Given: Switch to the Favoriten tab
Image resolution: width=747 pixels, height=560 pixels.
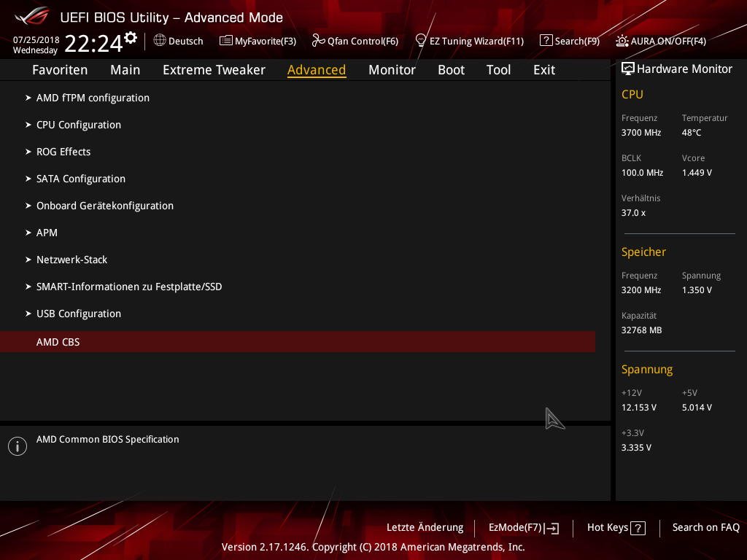Looking at the screenshot, I should 60,70.
